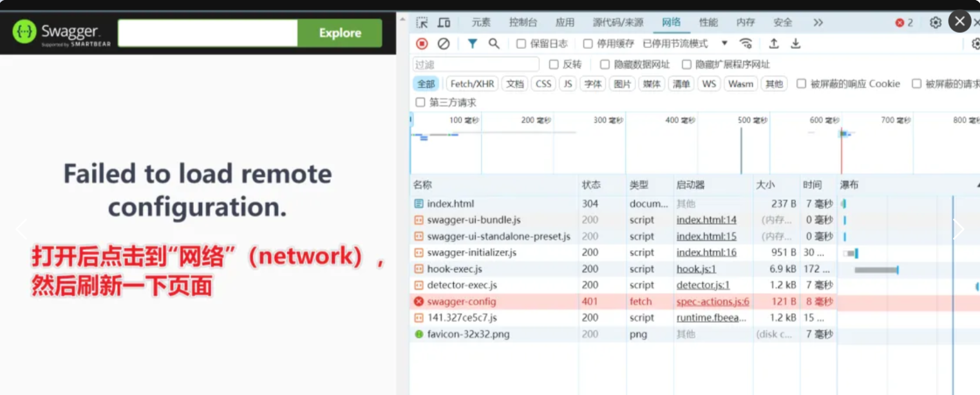Screen dimensions: 980x395
Task: Filter requests by 媒体
Action: [652, 84]
